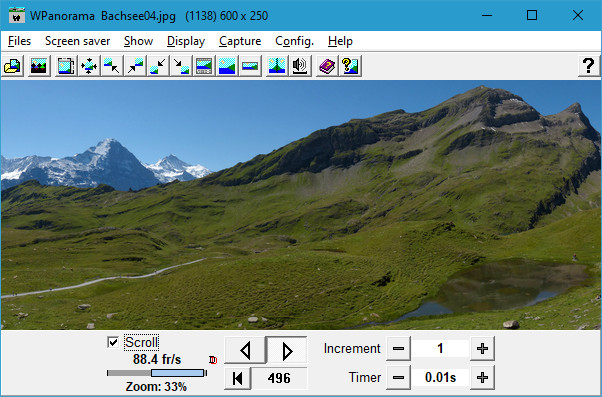This screenshot has height=397, width=602.
Task: Click the center window four-arrows icon
Action: point(89,66)
